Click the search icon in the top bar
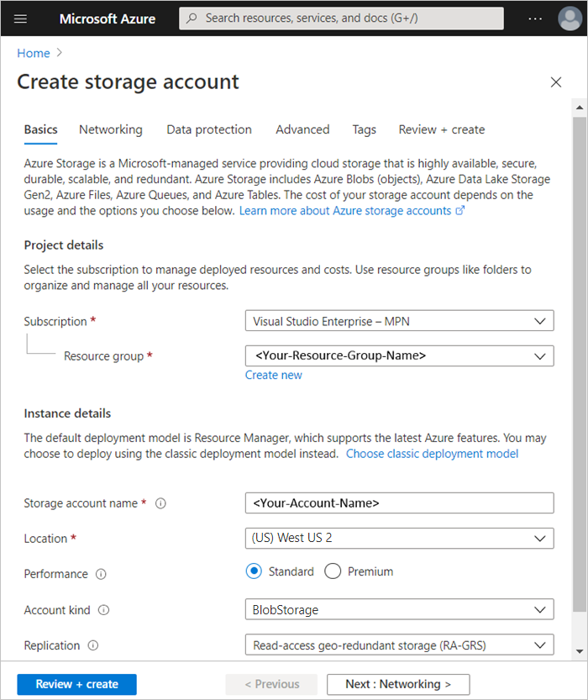The image size is (588, 700). (192, 18)
